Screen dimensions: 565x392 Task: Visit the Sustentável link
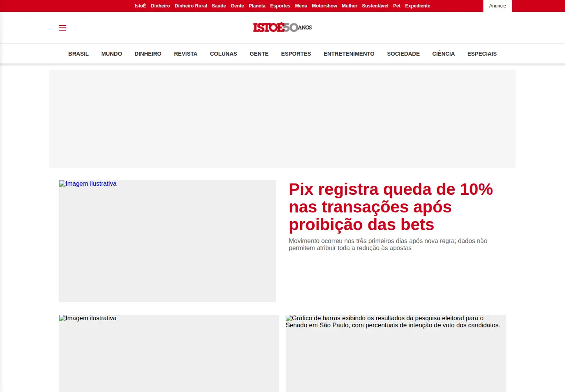[x=375, y=6]
